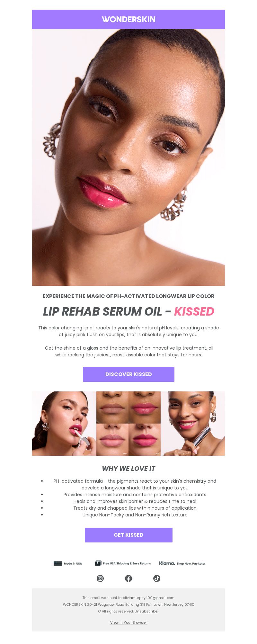Open the Facebook icon link

click(x=128, y=578)
